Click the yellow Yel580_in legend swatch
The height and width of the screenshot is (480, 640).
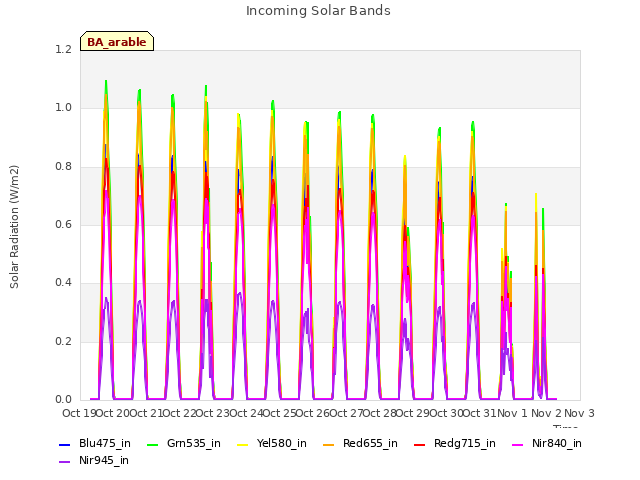click(x=242, y=444)
